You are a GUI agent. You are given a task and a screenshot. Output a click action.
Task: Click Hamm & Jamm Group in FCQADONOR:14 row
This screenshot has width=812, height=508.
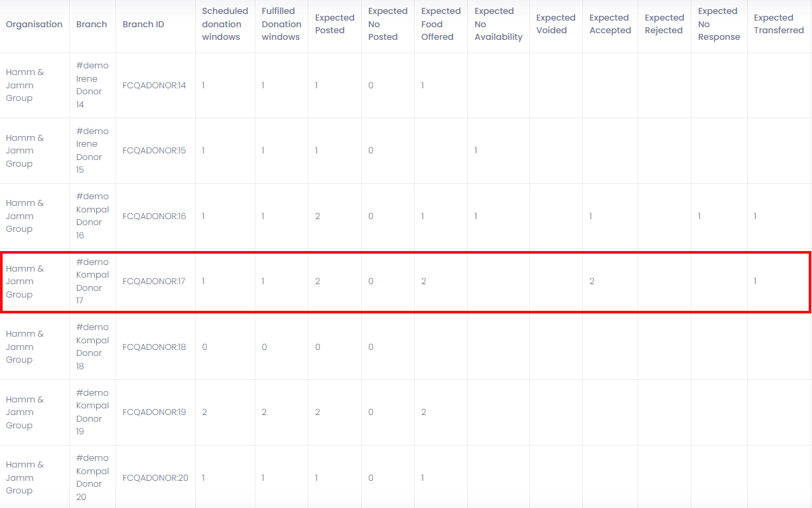[25, 86]
